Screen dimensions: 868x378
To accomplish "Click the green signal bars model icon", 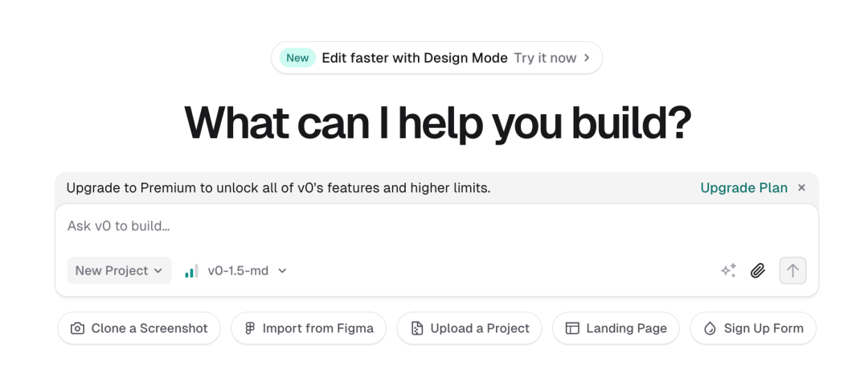I will tap(191, 271).
